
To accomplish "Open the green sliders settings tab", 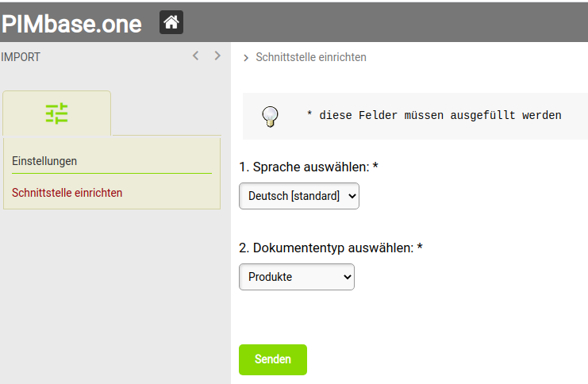I will (x=56, y=113).
